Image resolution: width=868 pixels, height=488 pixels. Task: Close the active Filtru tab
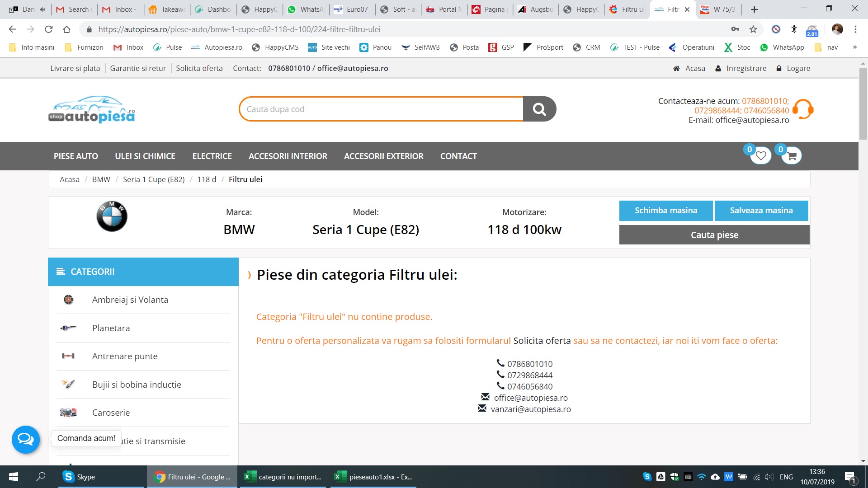[x=687, y=9]
